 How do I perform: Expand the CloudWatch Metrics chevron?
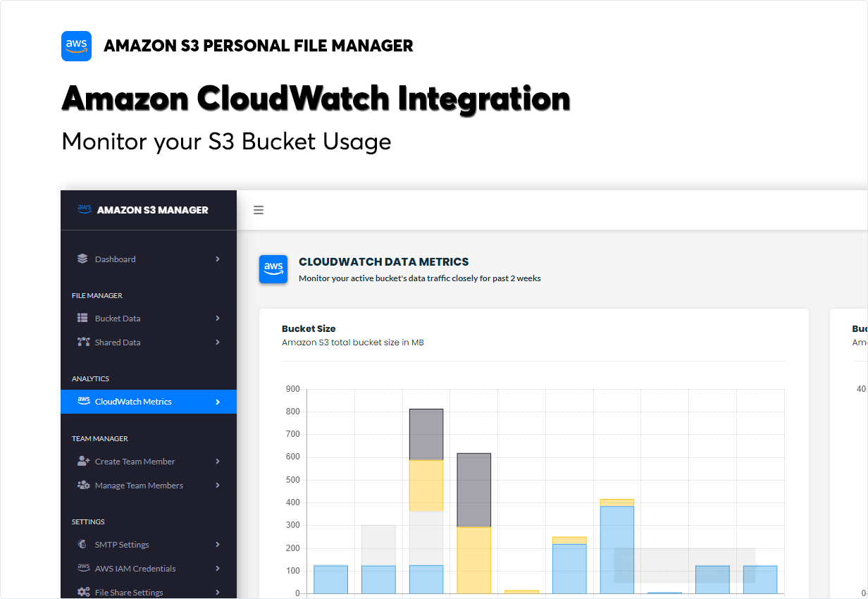pyautogui.click(x=218, y=402)
